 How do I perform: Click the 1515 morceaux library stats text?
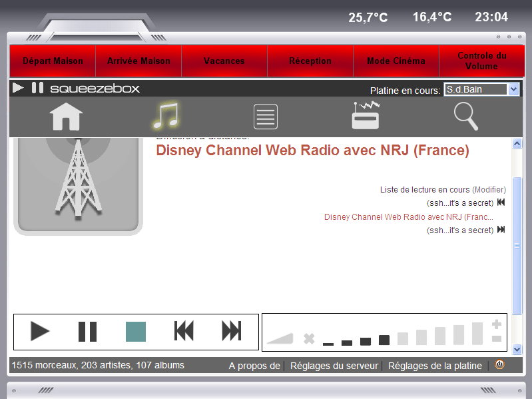98,366
